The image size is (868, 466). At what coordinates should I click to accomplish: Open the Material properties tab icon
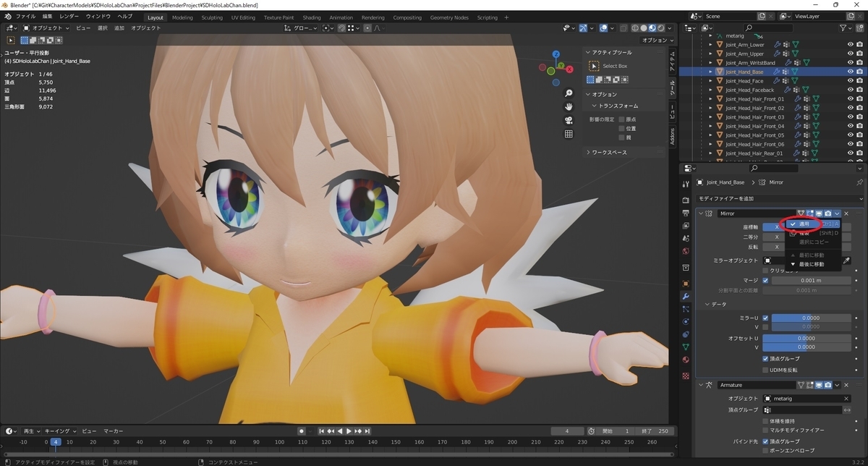tap(686, 360)
